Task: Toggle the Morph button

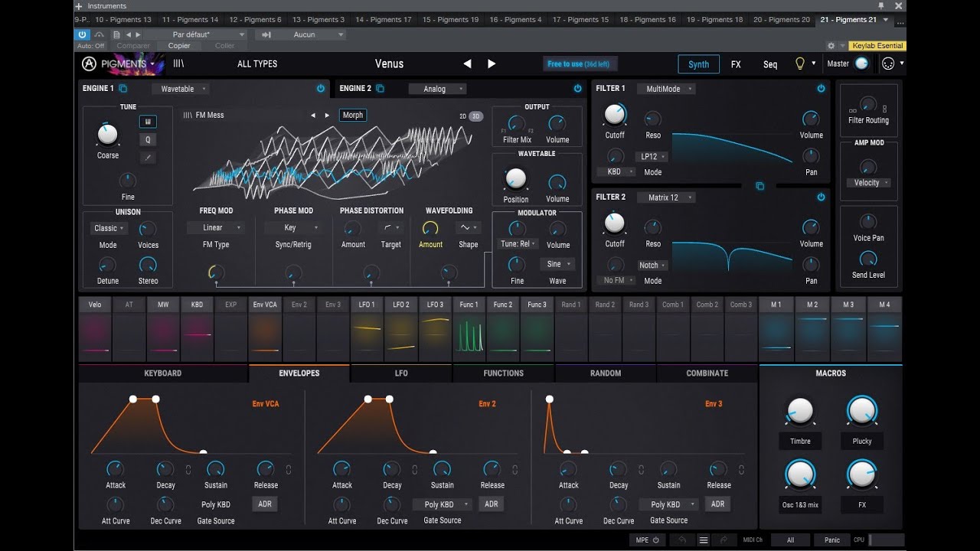Action: [x=353, y=116]
